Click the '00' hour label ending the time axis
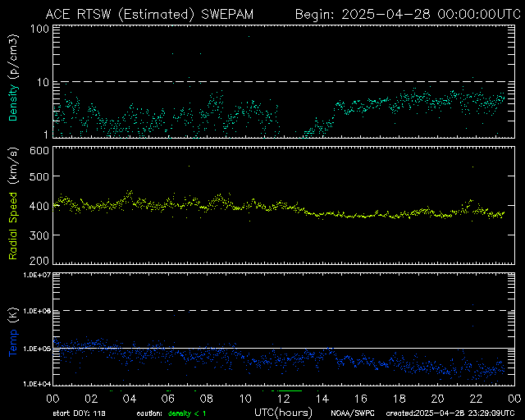This screenshot has height=420, width=525. 514,399
